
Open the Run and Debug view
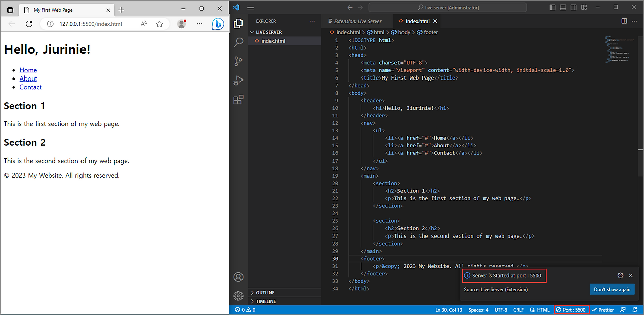pyautogui.click(x=238, y=81)
